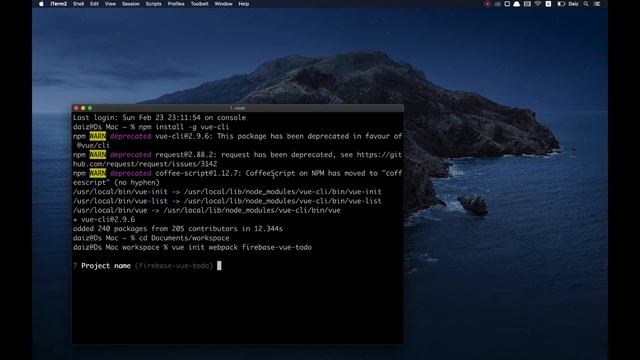Open the Window menu
Image resolution: width=640 pixels, height=360 pixels.
(223, 4)
